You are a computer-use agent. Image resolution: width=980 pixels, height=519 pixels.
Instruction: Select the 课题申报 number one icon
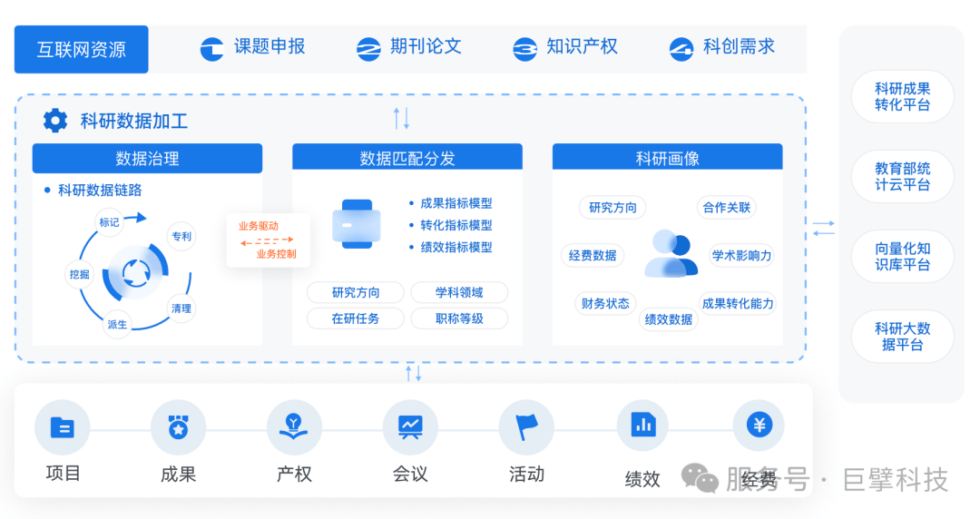[211, 49]
